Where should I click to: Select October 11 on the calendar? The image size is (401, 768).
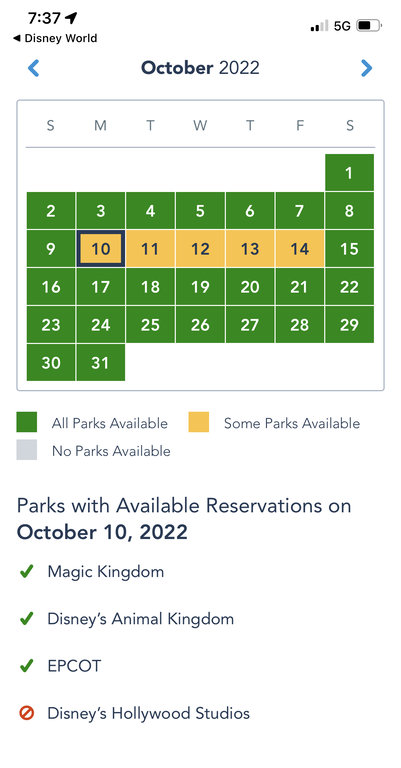[x=150, y=249]
